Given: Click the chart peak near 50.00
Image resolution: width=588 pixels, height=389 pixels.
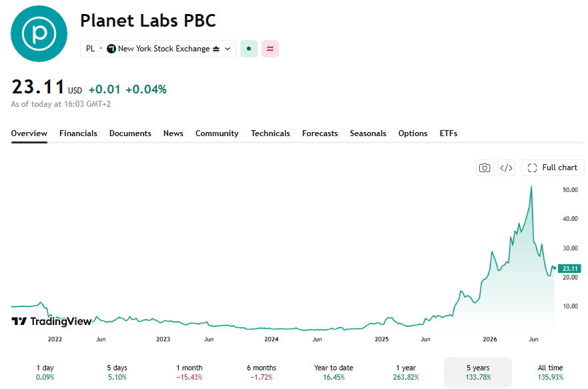Looking at the screenshot, I should 531,187.
